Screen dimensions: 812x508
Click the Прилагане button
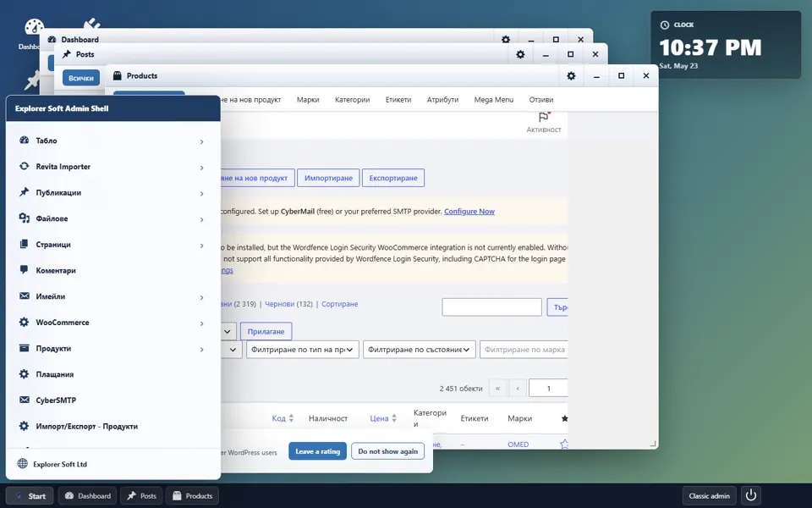point(266,331)
